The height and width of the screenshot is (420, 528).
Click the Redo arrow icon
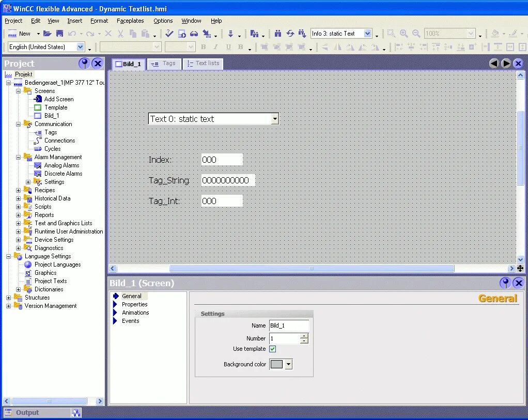(89, 34)
